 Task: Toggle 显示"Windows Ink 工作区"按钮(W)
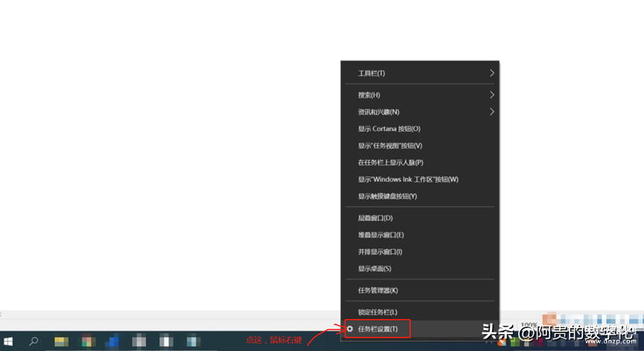coord(420,179)
